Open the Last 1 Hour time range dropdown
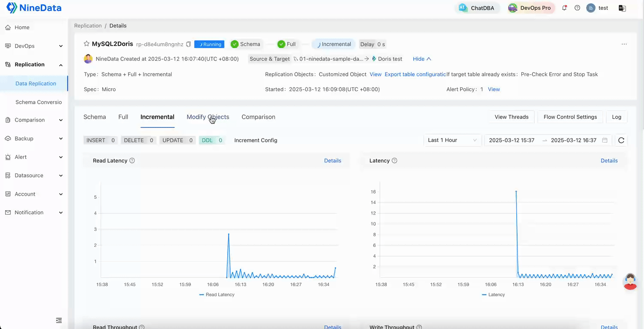644x329 pixels. pyautogui.click(x=452, y=140)
